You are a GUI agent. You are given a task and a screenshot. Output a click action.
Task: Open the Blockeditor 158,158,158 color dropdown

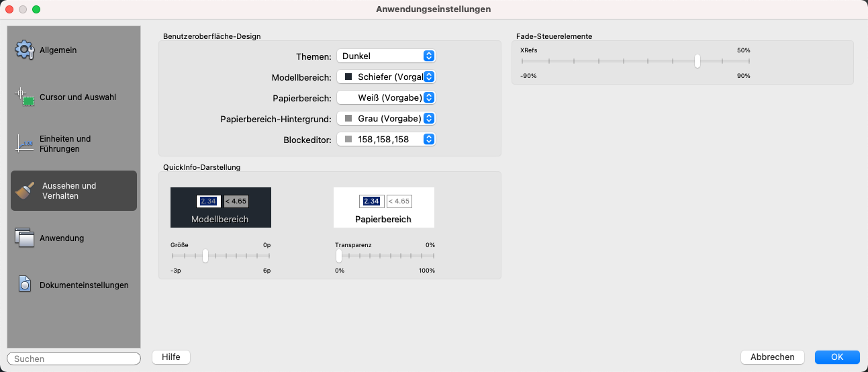coord(386,139)
